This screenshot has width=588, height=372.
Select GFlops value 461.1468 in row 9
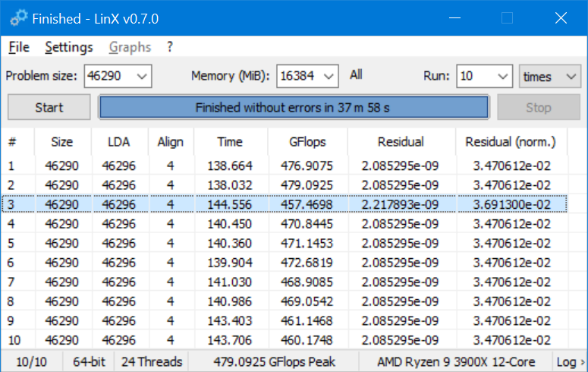pos(307,321)
